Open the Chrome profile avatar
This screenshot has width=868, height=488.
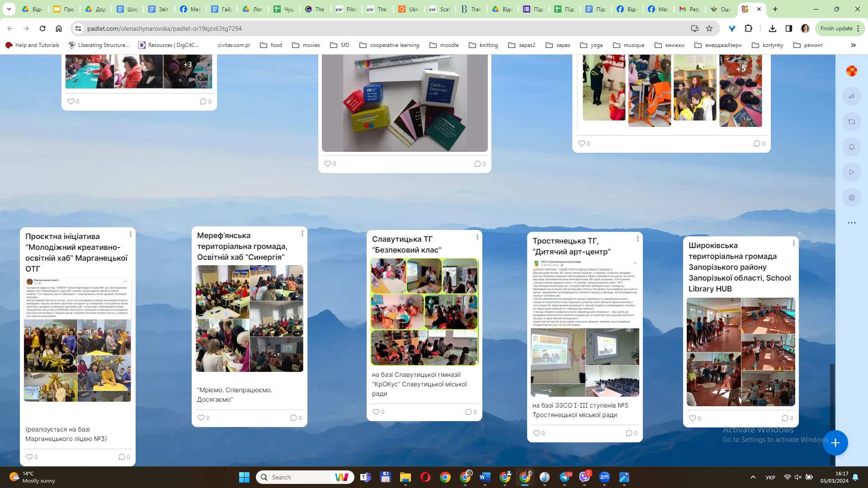[x=805, y=28]
